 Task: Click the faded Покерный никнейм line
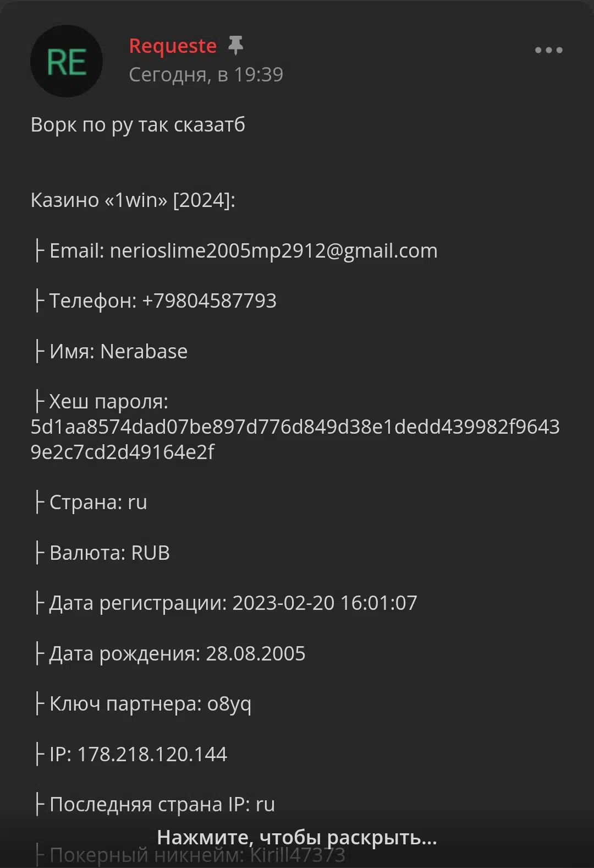[189, 855]
